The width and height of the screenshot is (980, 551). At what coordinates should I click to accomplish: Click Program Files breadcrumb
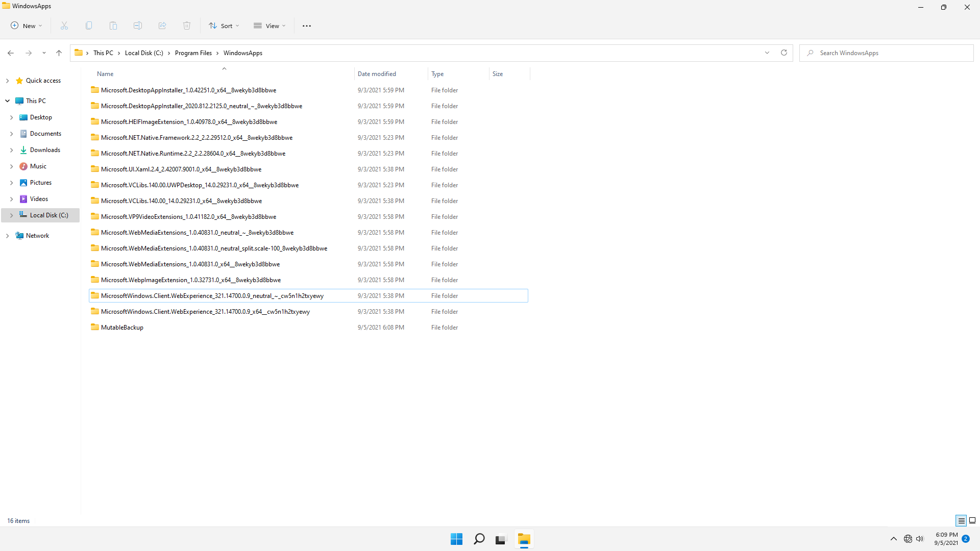coord(193,53)
